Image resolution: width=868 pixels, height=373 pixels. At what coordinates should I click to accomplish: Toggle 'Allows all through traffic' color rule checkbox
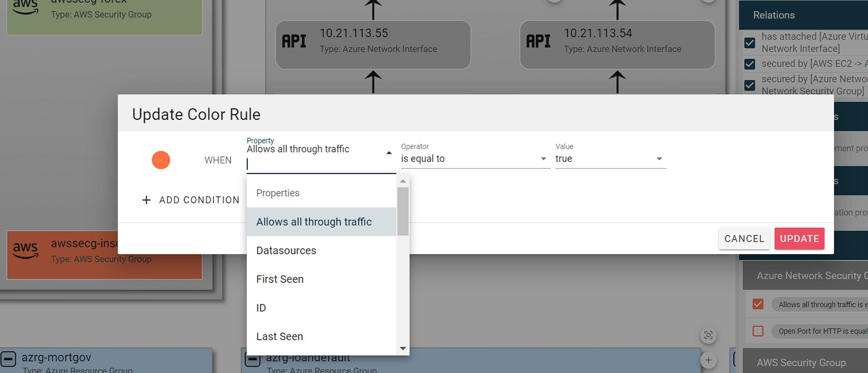(x=758, y=304)
